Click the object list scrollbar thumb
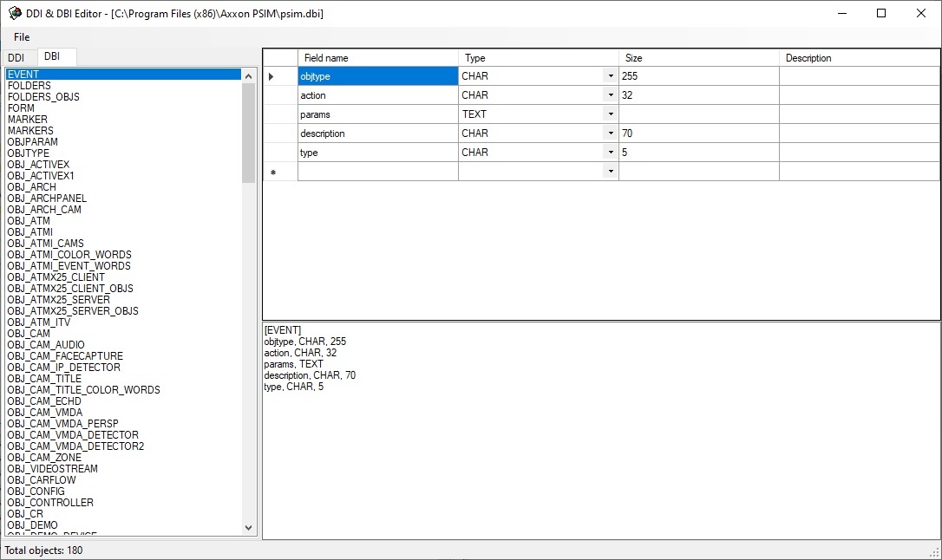Screen dimensions: 942x560 [249, 130]
